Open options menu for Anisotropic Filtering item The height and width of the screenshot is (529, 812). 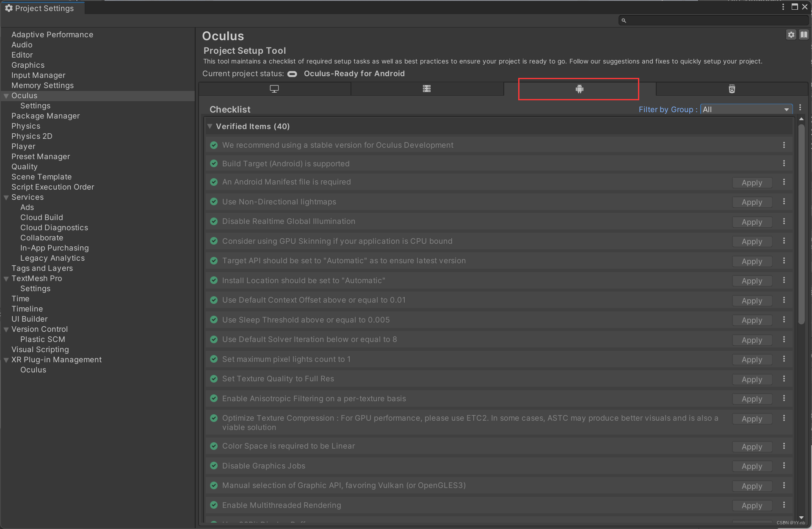pyautogui.click(x=784, y=398)
